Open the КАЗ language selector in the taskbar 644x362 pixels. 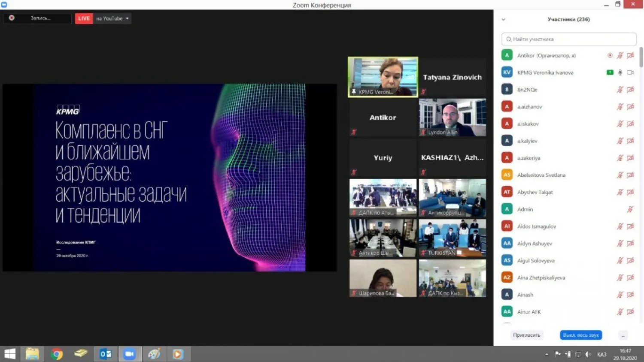pyautogui.click(x=602, y=354)
